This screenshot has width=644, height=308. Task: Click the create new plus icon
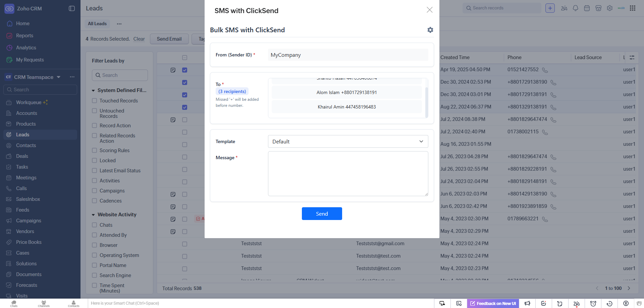coord(550,8)
